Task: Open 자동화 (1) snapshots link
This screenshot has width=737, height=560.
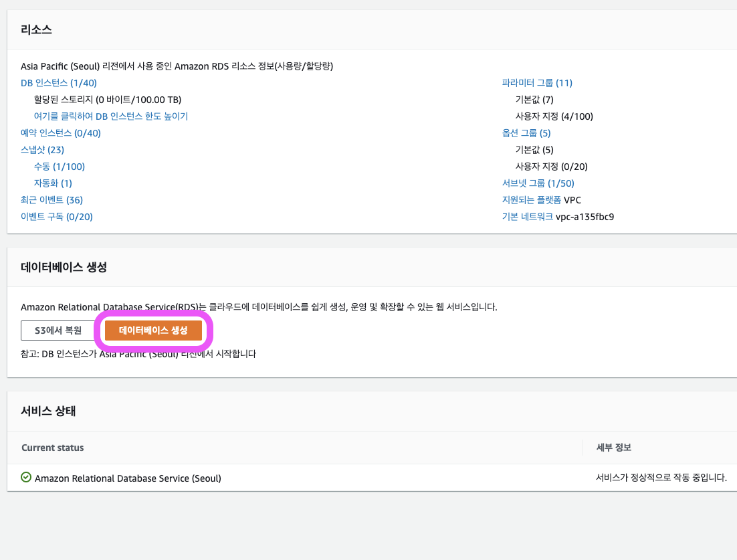Action: [53, 183]
